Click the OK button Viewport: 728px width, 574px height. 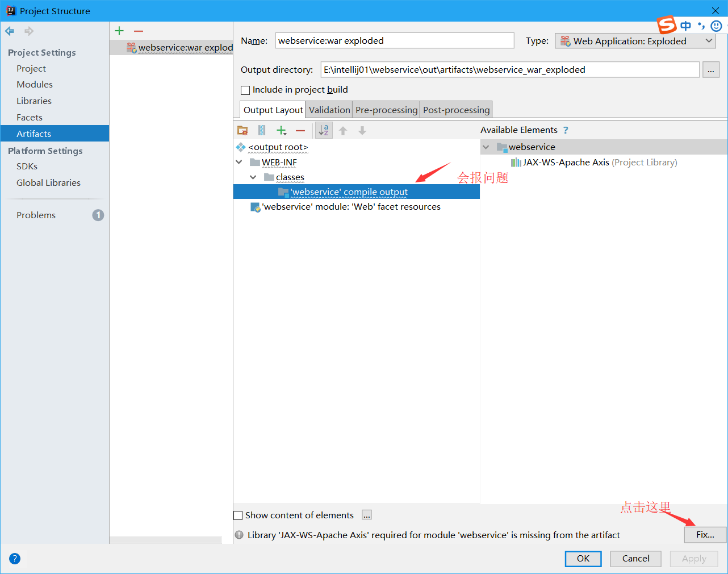coord(583,559)
